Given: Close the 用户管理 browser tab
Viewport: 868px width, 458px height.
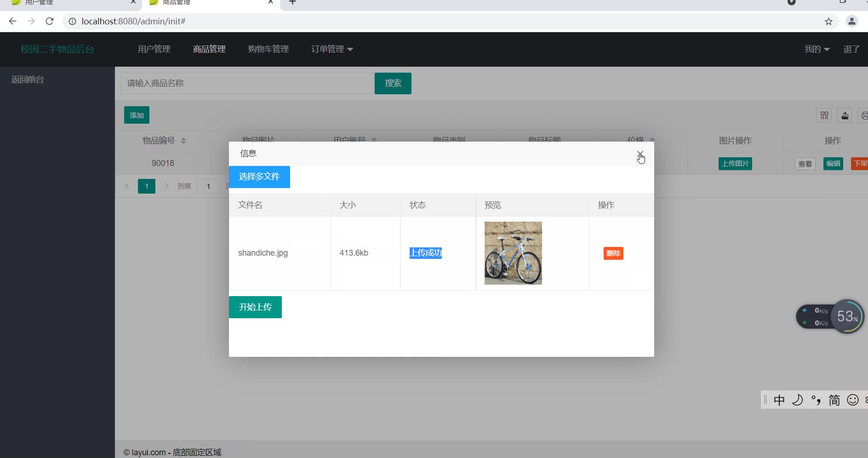Looking at the screenshot, I should coord(133,2).
